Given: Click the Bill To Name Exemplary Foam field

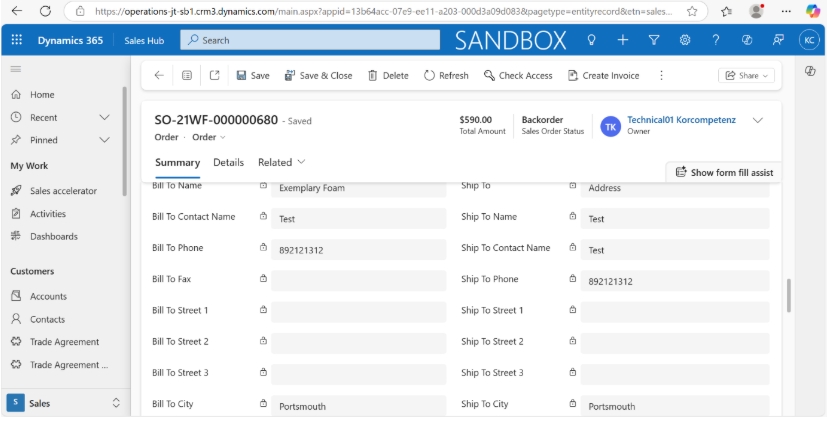Looking at the screenshot, I should 359,189.
